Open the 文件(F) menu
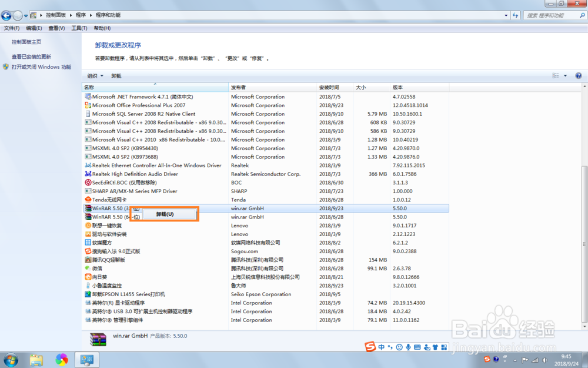Screen dimensions: 588x368 12,28
